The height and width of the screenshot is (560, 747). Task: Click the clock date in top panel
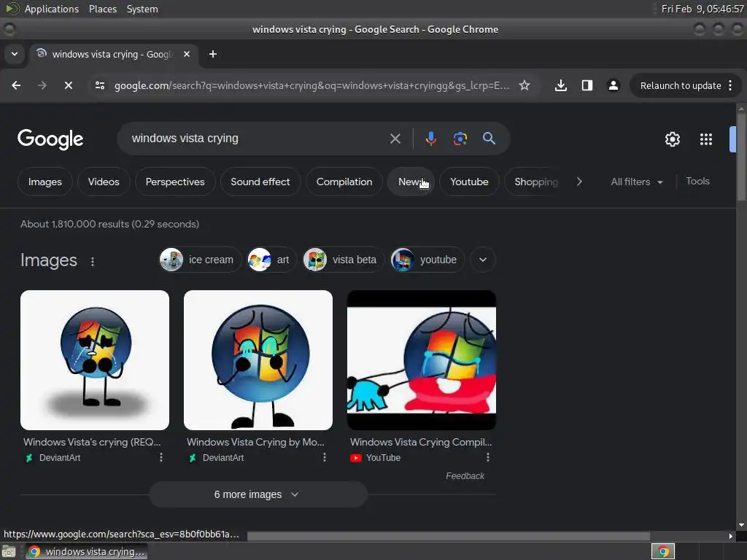click(702, 9)
